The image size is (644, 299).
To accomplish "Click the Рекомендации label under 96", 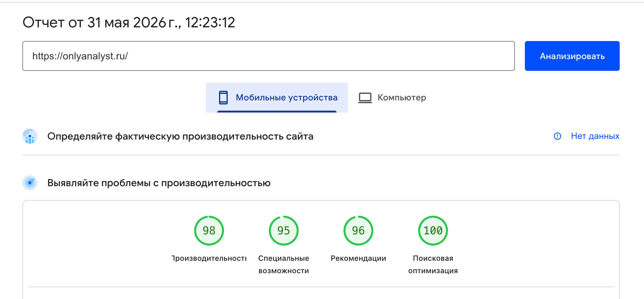I will [358, 258].
